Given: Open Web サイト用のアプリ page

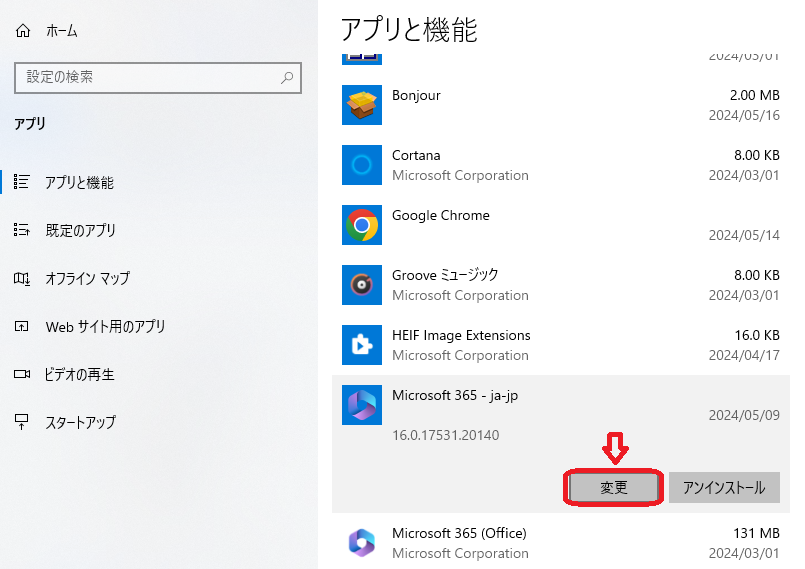Looking at the screenshot, I should 105,327.
